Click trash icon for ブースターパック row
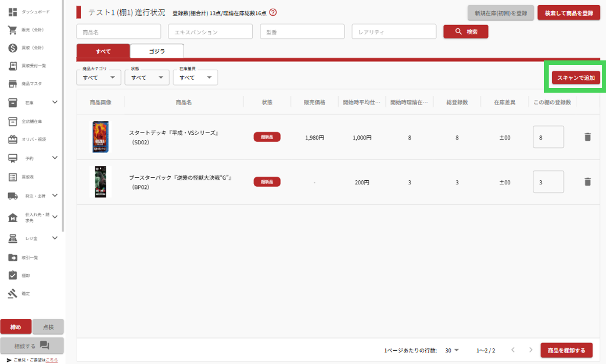The width and height of the screenshot is (606, 364). (588, 182)
